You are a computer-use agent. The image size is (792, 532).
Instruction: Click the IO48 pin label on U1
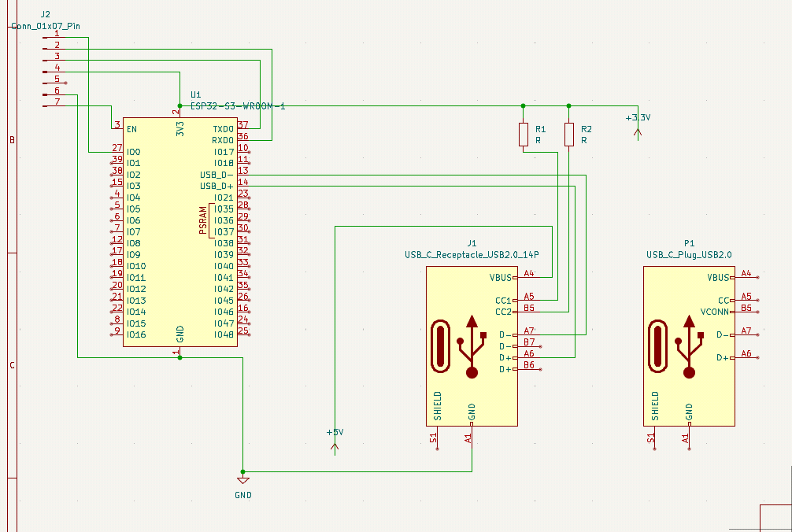[x=224, y=334]
